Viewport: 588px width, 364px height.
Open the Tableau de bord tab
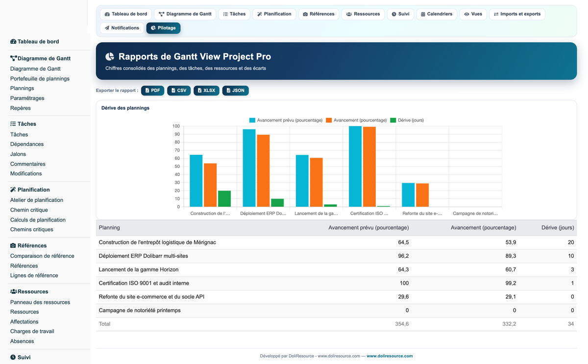(126, 14)
